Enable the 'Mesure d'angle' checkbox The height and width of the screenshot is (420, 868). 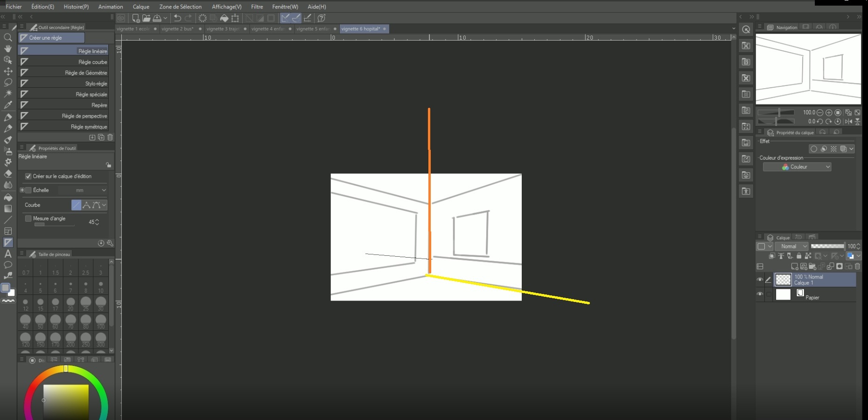pos(28,218)
